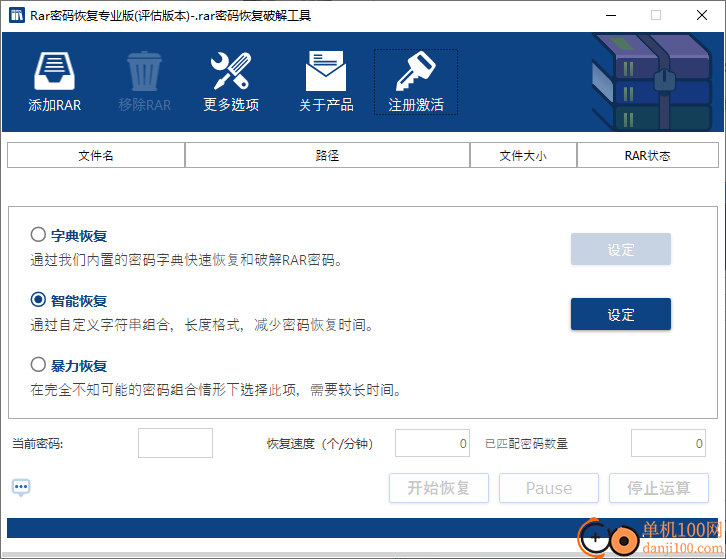Viewport: 726px width, 559px height.
Task: Open 更多选项 tools icon
Action: click(x=231, y=70)
